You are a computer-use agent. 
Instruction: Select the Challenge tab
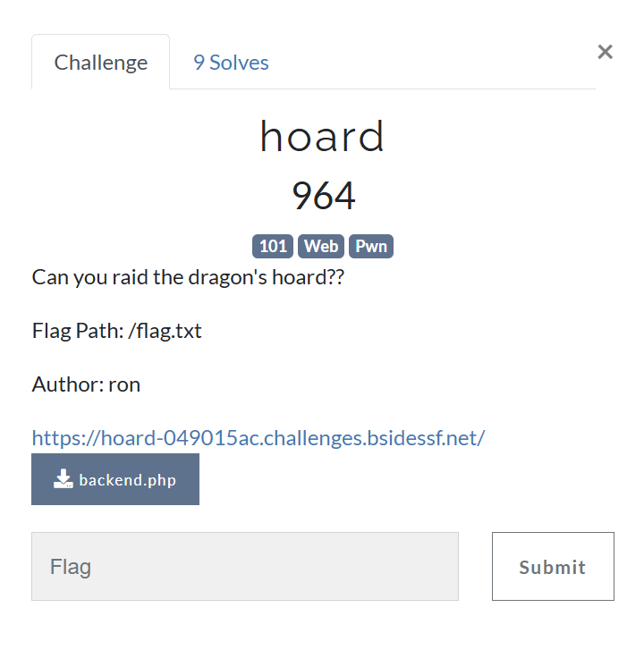click(101, 63)
